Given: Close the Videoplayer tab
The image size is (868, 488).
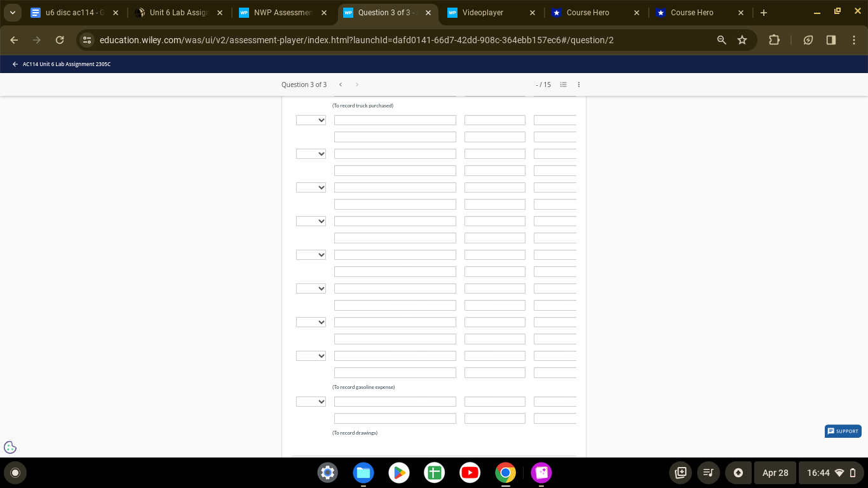Looking at the screenshot, I should coord(532,13).
